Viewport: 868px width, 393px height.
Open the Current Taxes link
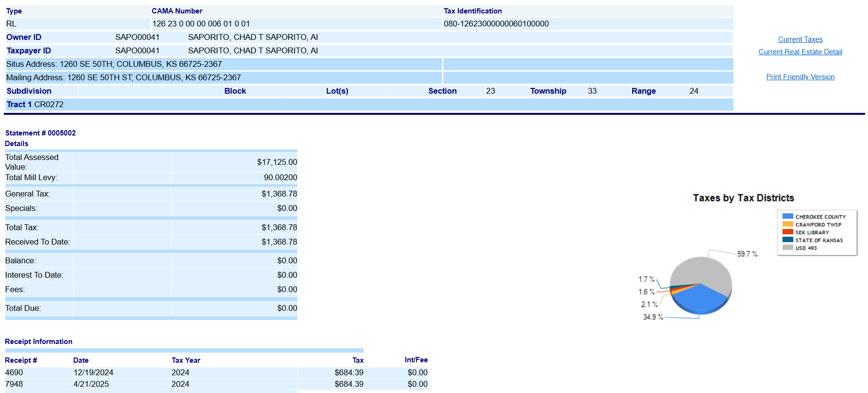800,39
